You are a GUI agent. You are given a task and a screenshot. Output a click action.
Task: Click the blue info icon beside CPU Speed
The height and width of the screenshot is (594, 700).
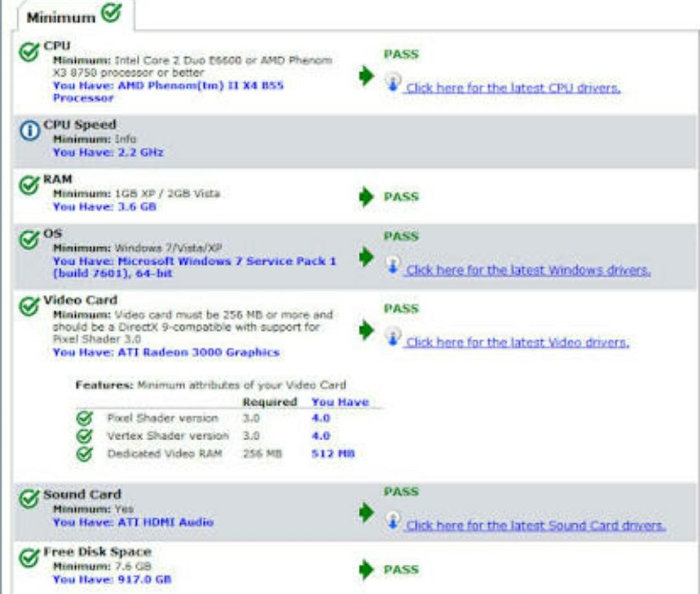[x=29, y=131]
